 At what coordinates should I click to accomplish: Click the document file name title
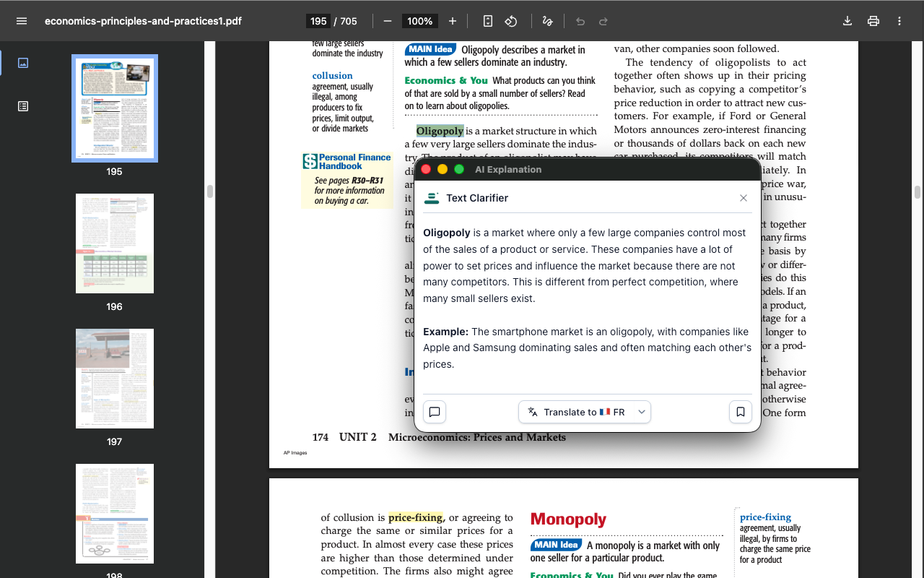point(143,21)
